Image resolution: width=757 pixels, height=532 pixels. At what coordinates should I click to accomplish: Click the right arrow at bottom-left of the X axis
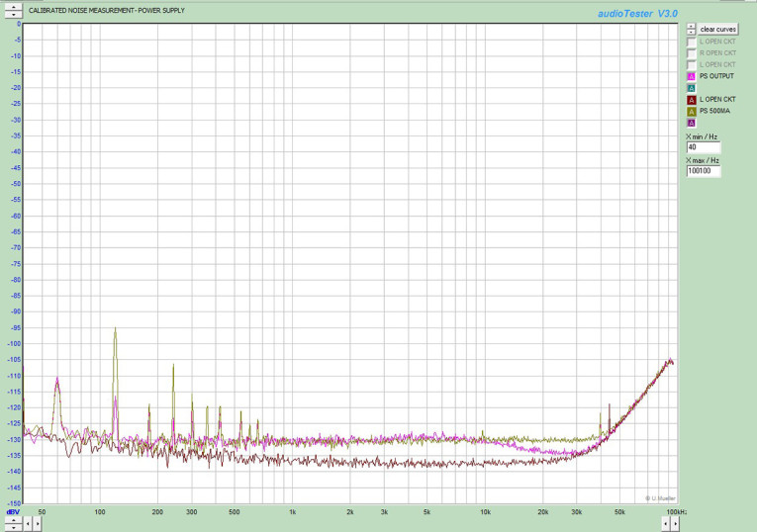(x=38, y=523)
